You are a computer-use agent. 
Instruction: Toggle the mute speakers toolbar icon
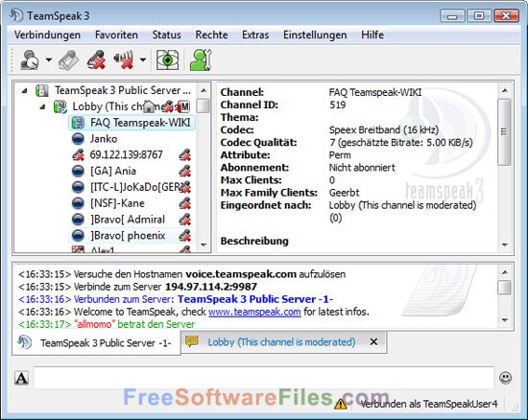124,59
